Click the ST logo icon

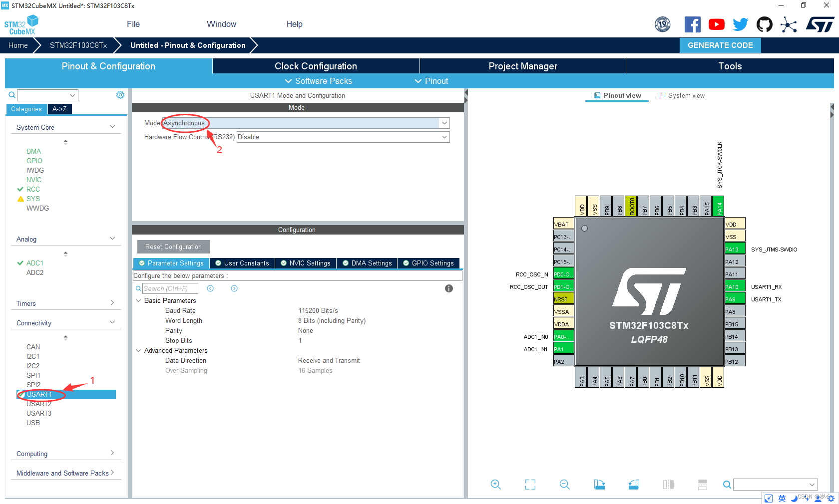click(x=820, y=24)
